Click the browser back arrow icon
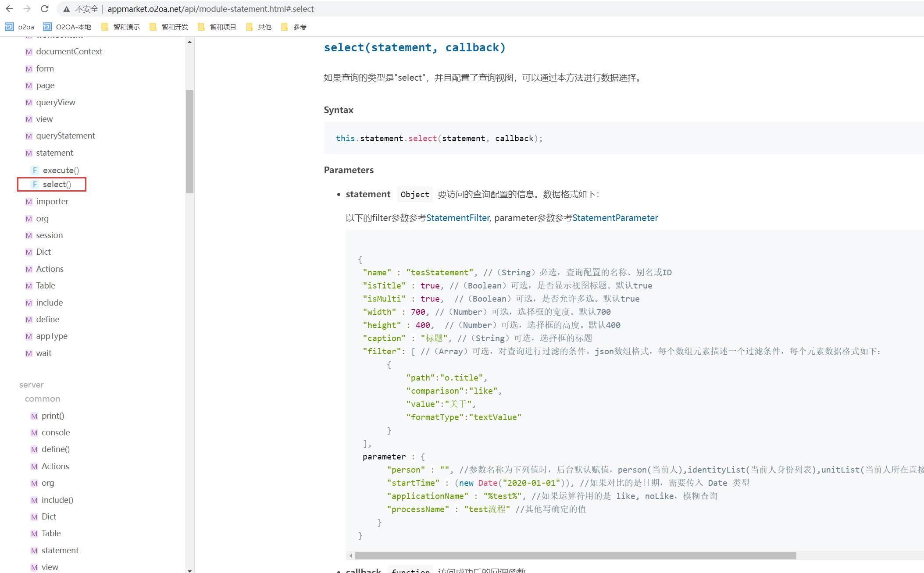The width and height of the screenshot is (924, 573). pos(9,9)
